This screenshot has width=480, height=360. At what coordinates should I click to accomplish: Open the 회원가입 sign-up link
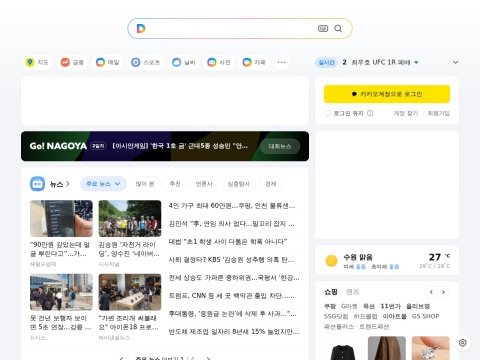click(x=439, y=113)
